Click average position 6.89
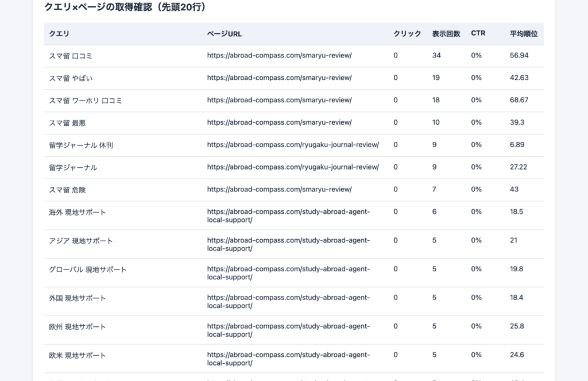Screen dimensions: 588x381 coord(517,145)
